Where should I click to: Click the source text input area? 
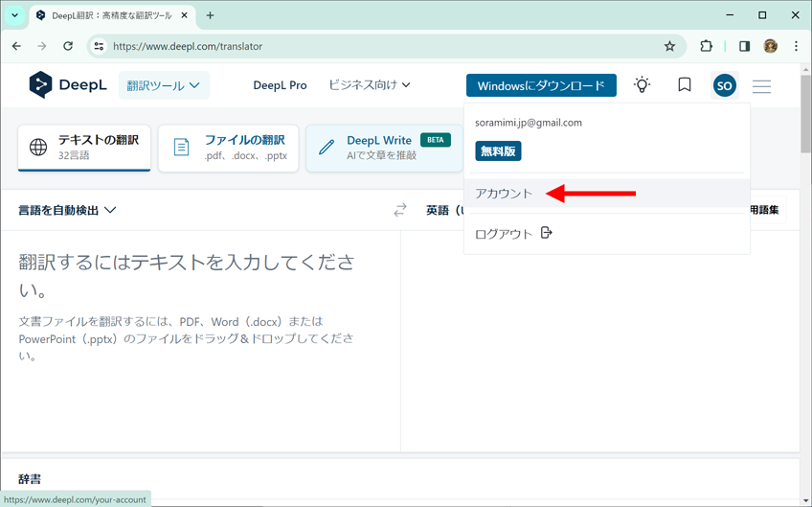tap(200, 340)
